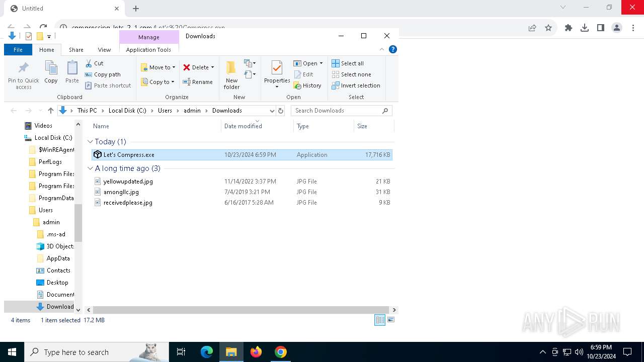
Task: Click Copy path in ribbon
Action: 103,74
